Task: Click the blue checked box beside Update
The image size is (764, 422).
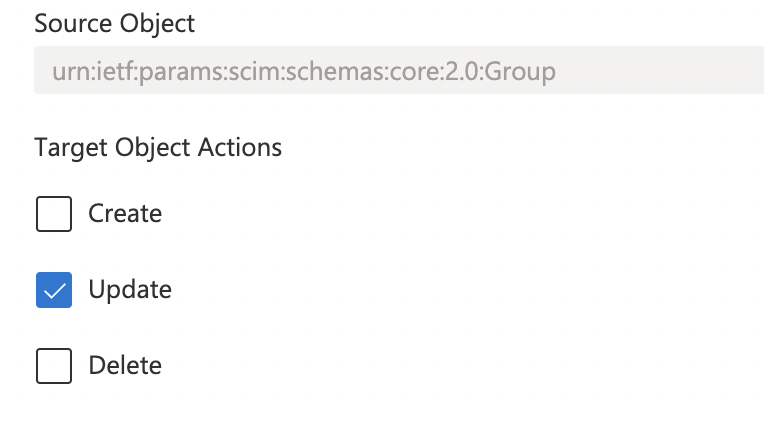Action: click(54, 291)
